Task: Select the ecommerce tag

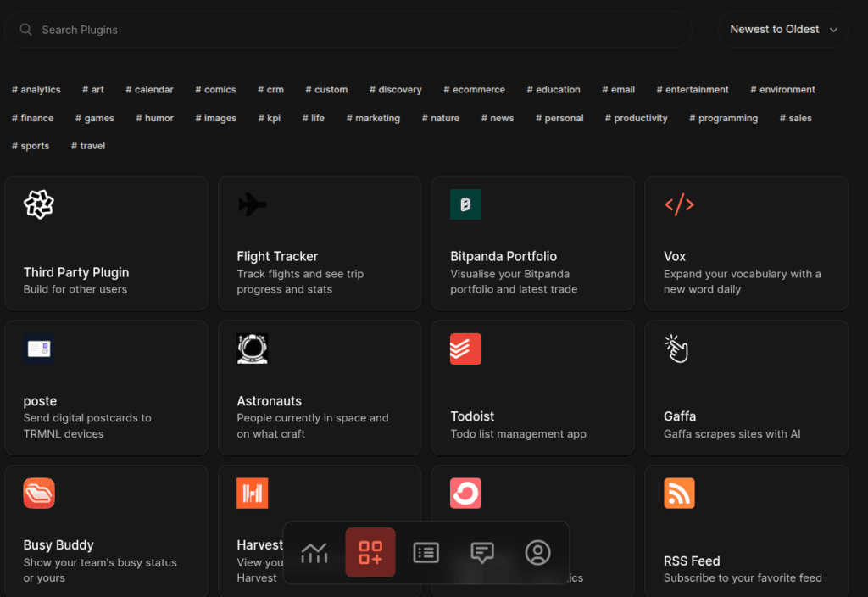Action: pos(474,90)
